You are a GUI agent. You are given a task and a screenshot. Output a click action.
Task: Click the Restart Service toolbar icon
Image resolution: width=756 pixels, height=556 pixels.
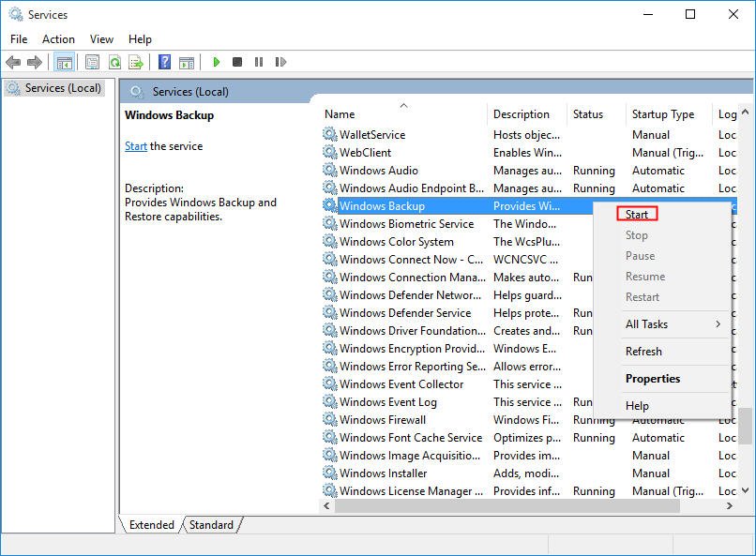(x=280, y=63)
